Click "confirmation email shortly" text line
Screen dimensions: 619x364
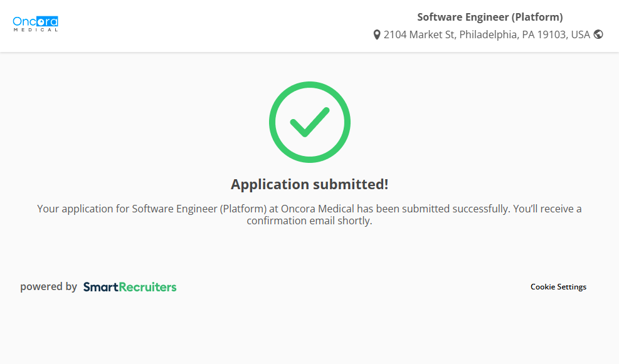tap(309, 221)
